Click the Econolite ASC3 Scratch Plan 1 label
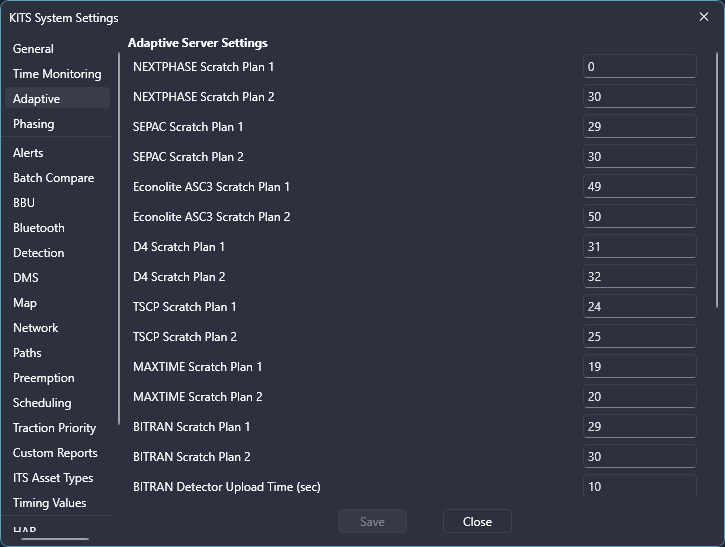 [211, 187]
